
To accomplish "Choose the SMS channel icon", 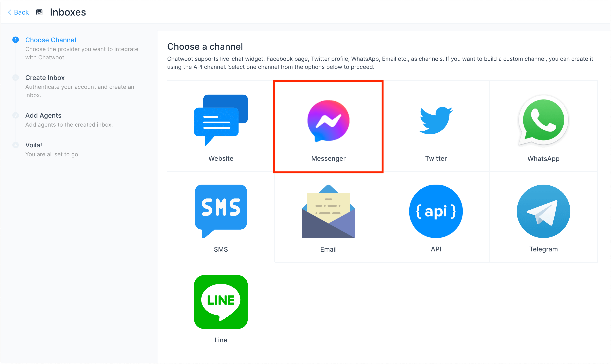I will pyautogui.click(x=221, y=211).
